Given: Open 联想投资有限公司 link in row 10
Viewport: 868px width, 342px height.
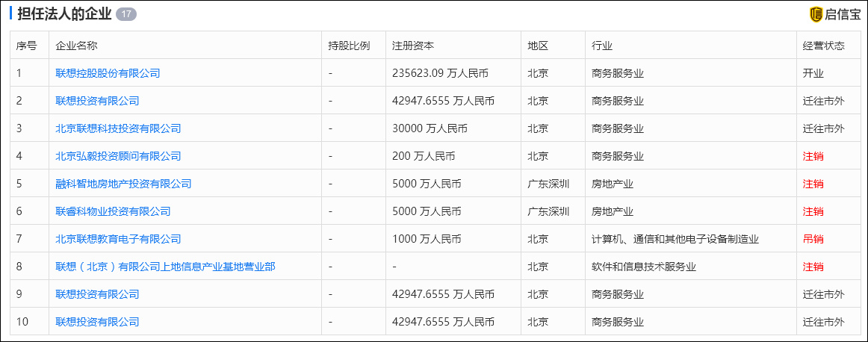Looking at the screenshot, I should pos(97,322).
